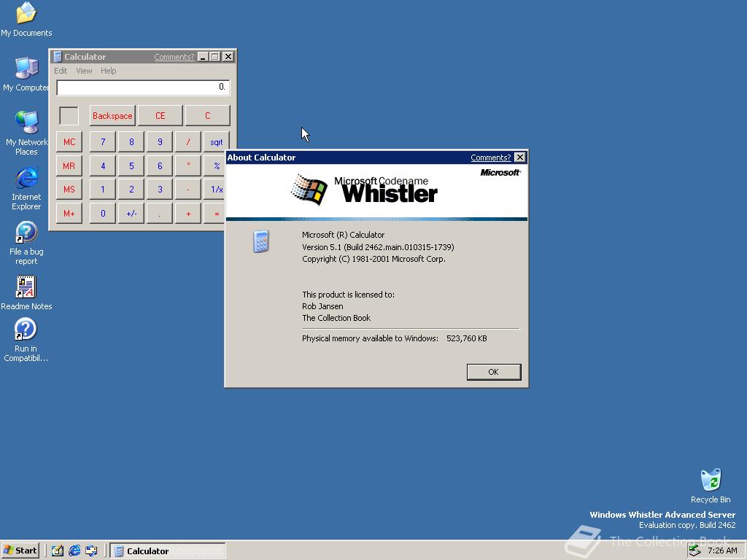
Task: Launch Internet Explorer from quick launch
Action: pos(74,551)
